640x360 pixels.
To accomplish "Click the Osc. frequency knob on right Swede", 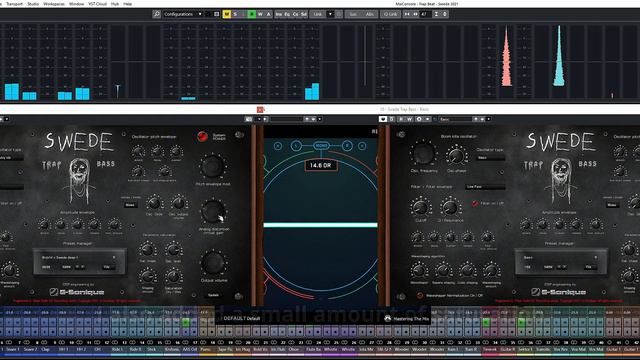I will click(x=423, y=154).
